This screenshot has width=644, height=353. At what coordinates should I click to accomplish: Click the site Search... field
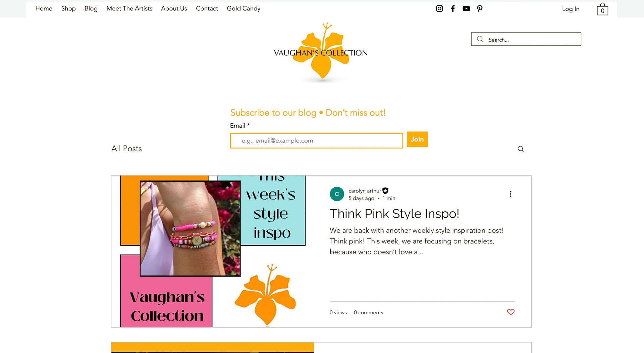(x=526, y=39)
